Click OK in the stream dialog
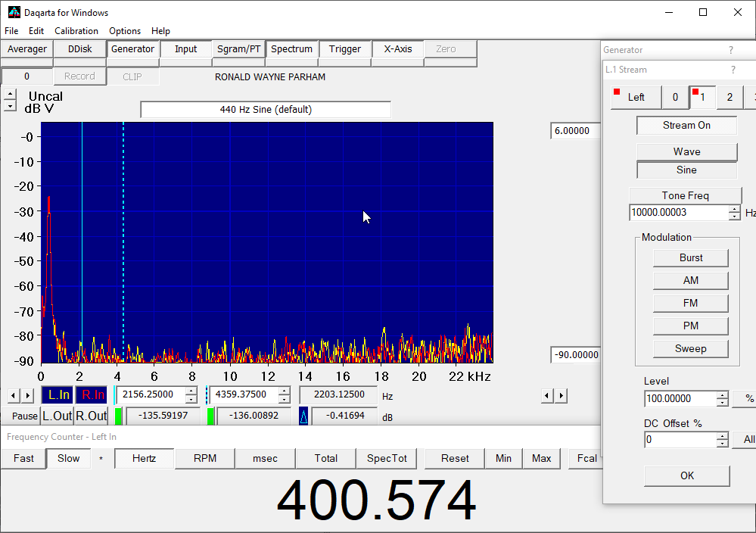 [x=686, y=475]
